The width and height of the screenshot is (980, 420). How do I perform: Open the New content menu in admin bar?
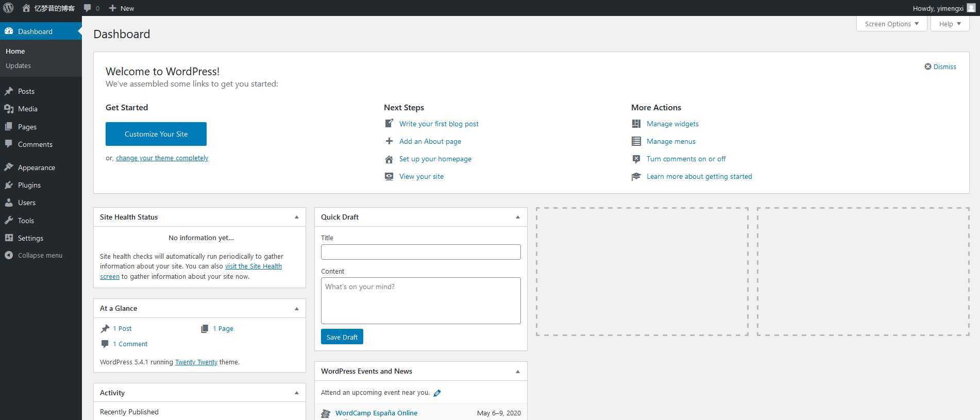click(x=122, y=8)
